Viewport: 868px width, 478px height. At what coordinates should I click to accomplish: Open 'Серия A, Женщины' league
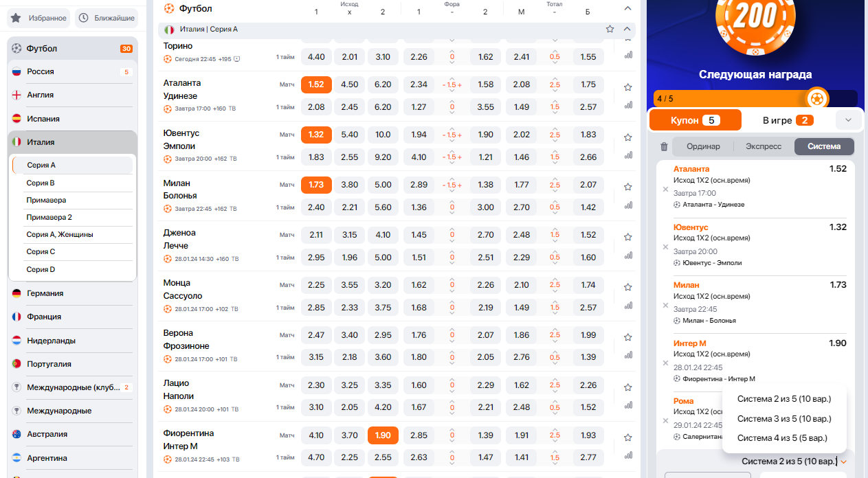tap(73, 234)
